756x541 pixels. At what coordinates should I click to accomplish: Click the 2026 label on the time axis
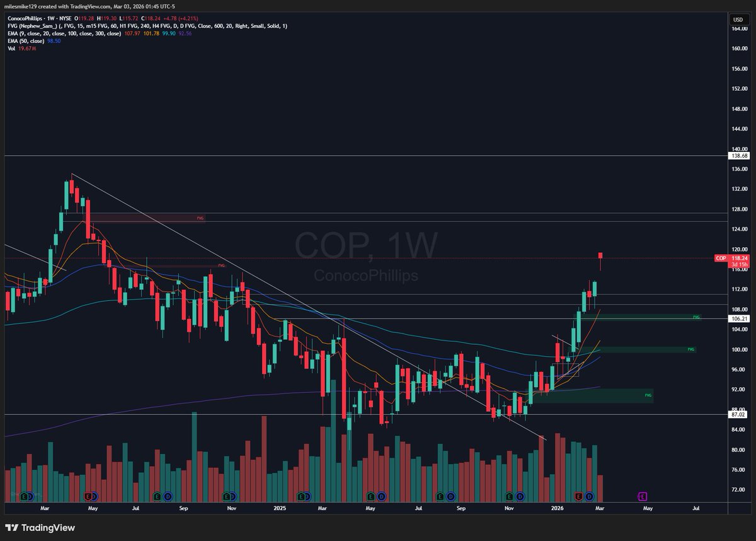point(557,507)
